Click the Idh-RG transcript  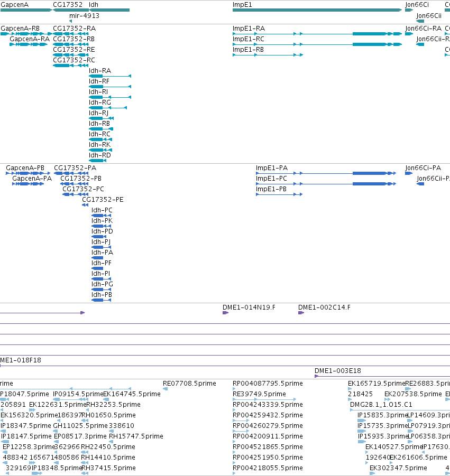108,108
